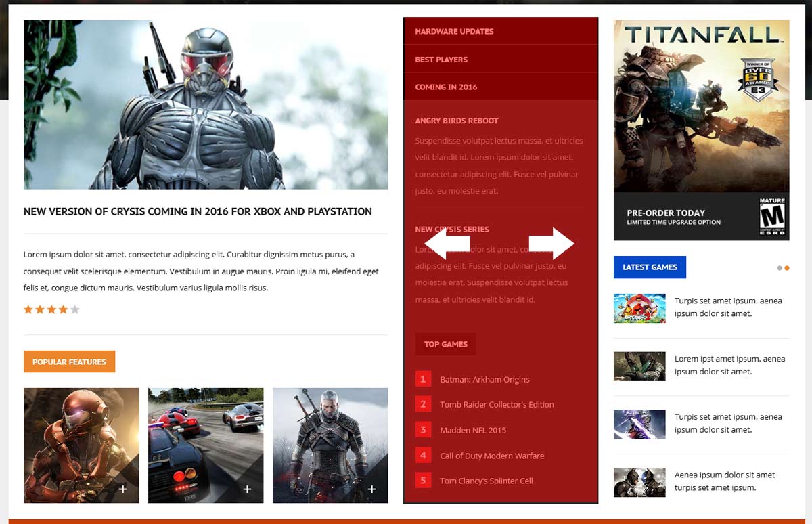The width and height of the screenshot is (812, 524).
Task: Click the "Limited Time Upgrade Option" text
Action: point(673,223)
